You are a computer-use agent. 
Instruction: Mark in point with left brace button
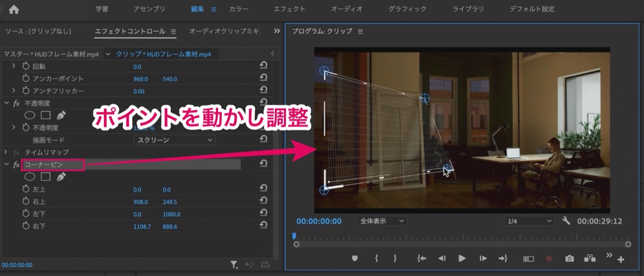(376, 258)
